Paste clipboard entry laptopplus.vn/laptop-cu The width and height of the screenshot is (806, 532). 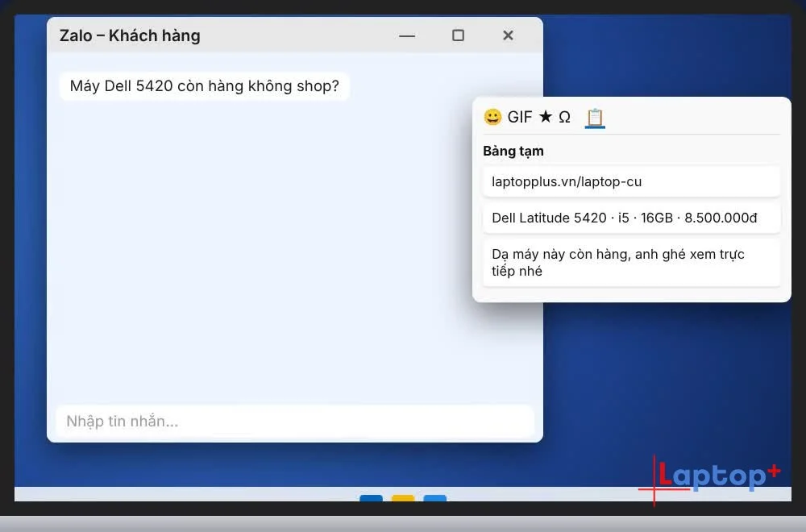[x=631, y=181]
